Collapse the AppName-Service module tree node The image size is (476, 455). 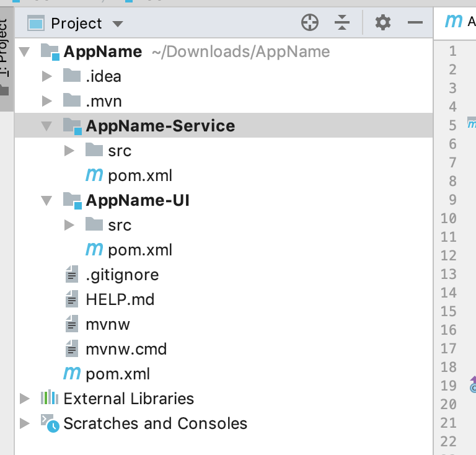pos(46,126)
